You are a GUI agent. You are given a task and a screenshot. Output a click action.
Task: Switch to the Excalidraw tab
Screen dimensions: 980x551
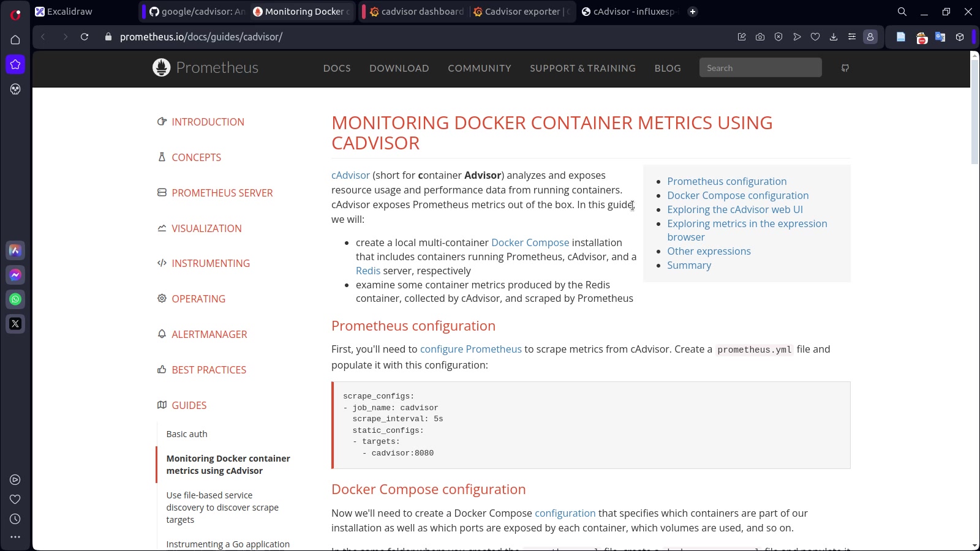tap(69, 12)
